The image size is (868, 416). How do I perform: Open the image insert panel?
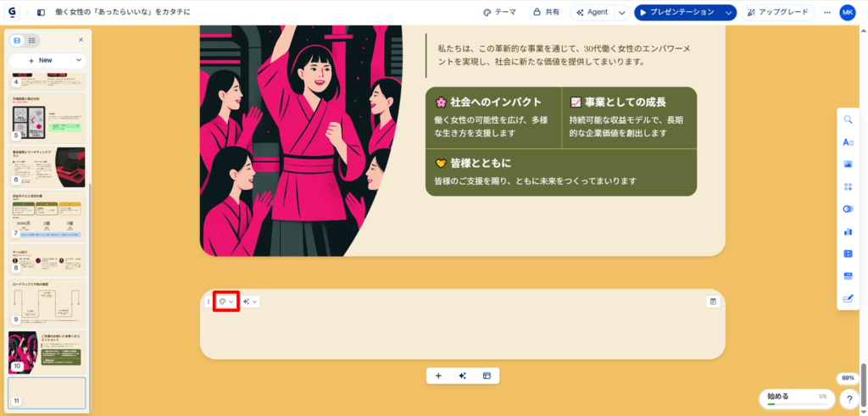(848, 164)
